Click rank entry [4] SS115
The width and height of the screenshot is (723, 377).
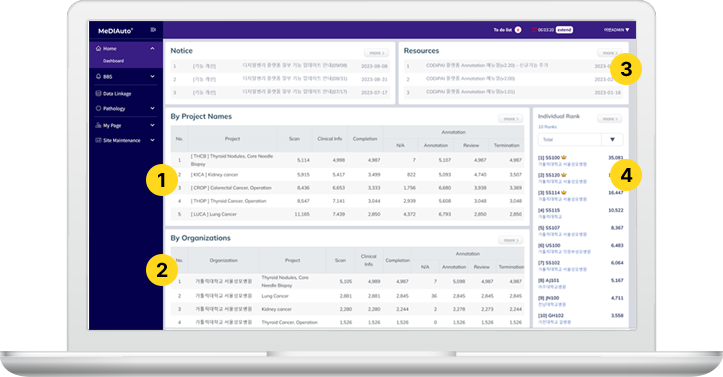(581, 213)
